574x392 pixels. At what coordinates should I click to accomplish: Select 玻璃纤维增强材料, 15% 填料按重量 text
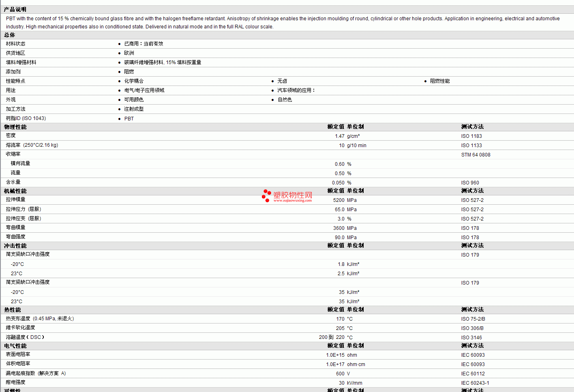tap(163, 62)
